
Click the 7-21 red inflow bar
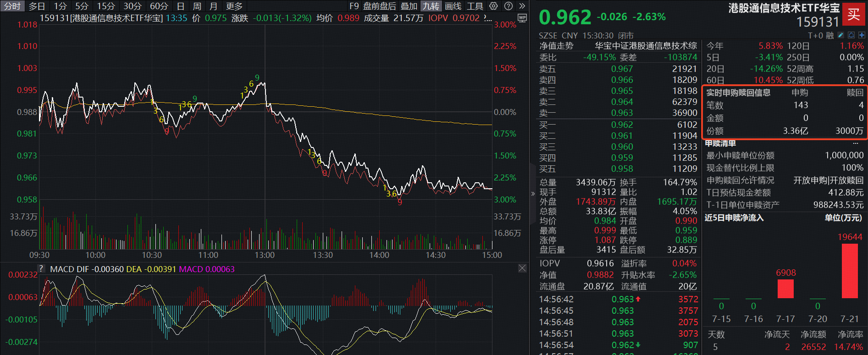[x=850, y=271]
